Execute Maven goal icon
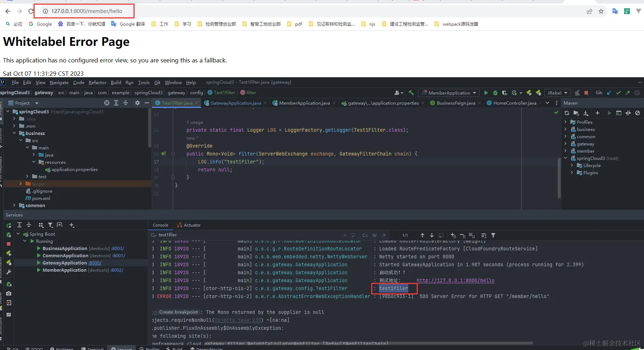 pyautogui.click(x=619, y=113)
